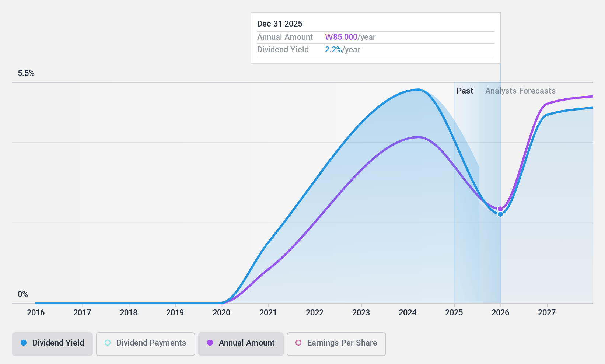Toggle the Dividend Yield series
Image resolution: width=605 pixels, height=364 pixels.
click(x=52, y=344)
